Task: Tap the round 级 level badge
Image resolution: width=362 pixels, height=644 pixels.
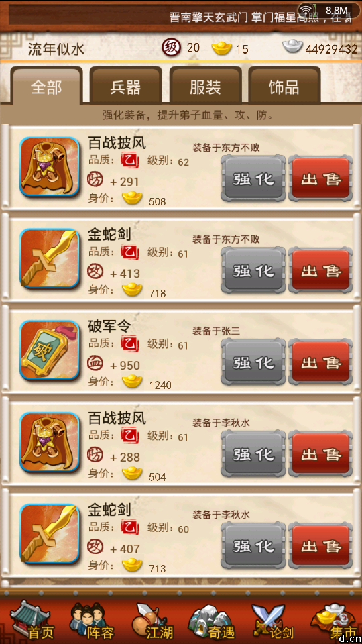Action: click(x=171, y=47)
